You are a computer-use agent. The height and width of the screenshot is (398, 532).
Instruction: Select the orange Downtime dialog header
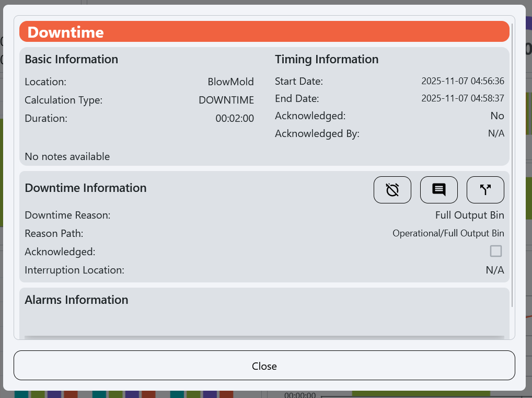(x=264, y=31)
